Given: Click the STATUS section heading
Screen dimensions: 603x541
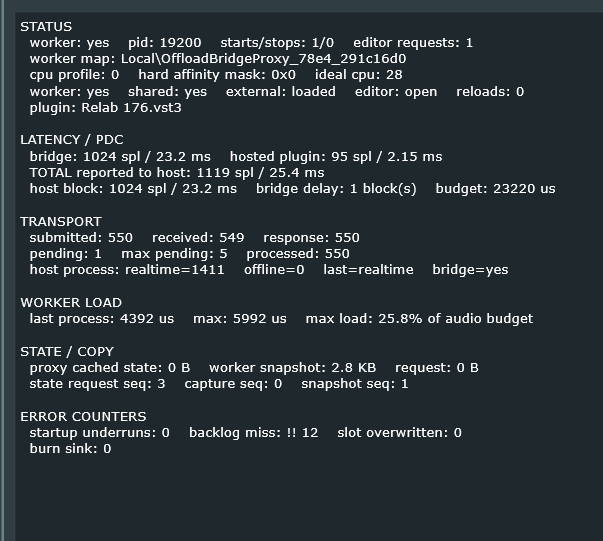Looking at the screenshot, I should click(x=46, y=27).
